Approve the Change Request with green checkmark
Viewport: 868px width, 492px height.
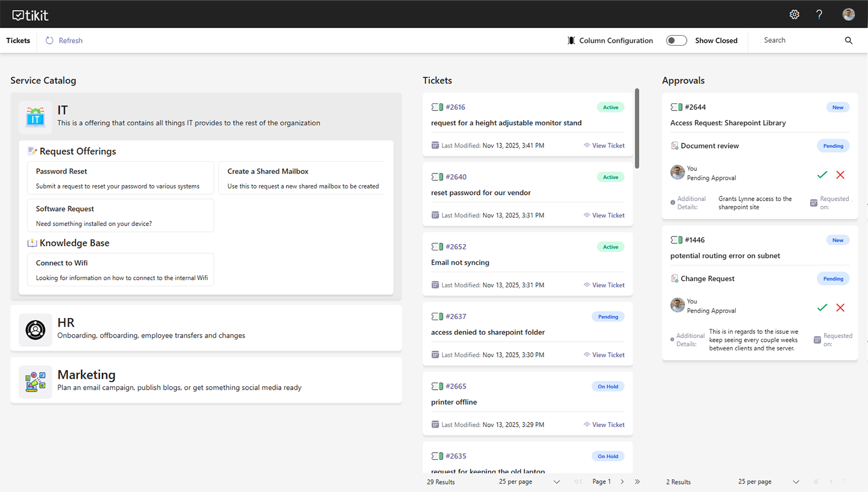pyautogui.click(x=822, y=308)
